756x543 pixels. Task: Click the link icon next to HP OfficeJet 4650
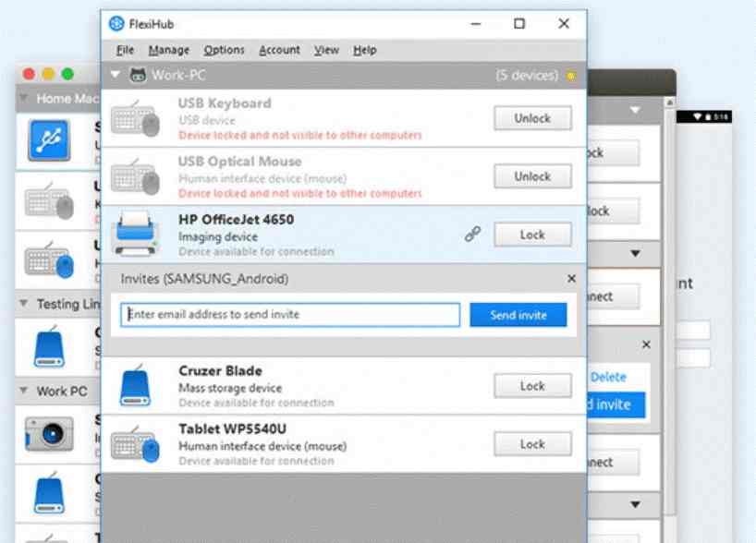pos(472,235)
